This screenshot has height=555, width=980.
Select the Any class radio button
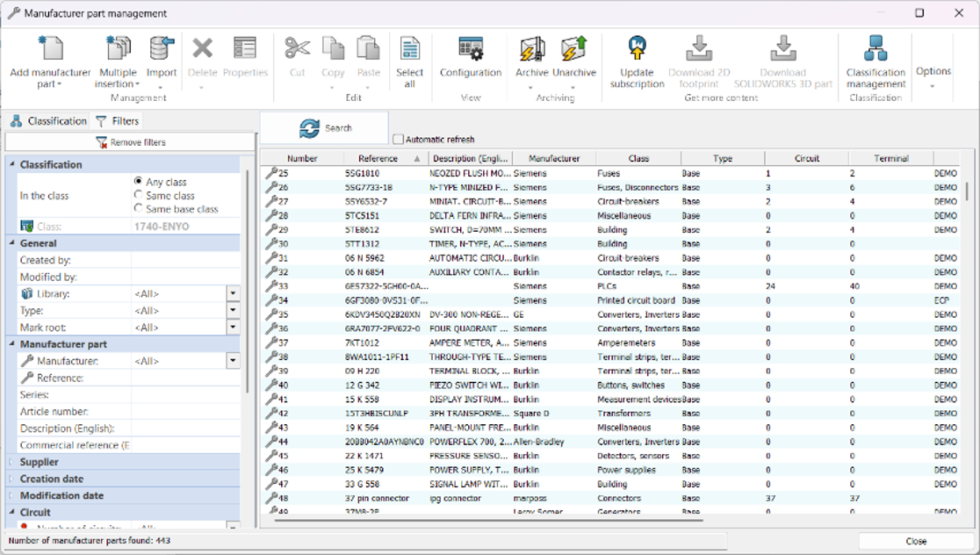tap(138, 181)
